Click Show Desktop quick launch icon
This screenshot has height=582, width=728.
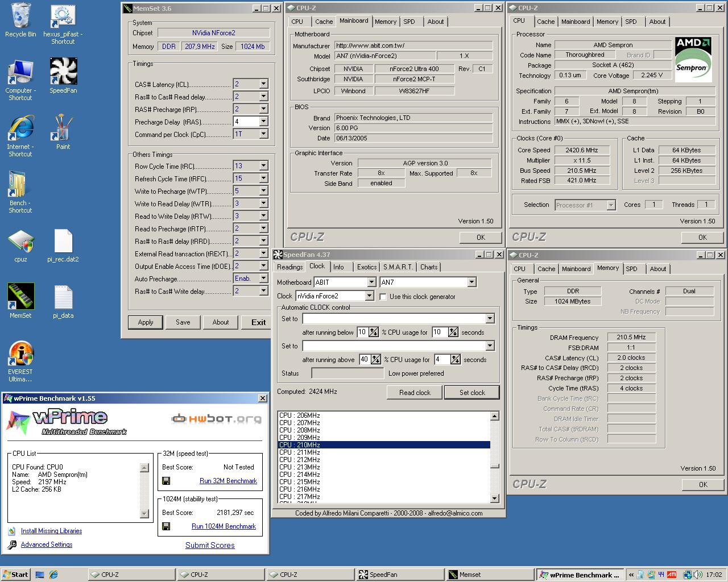40,575
